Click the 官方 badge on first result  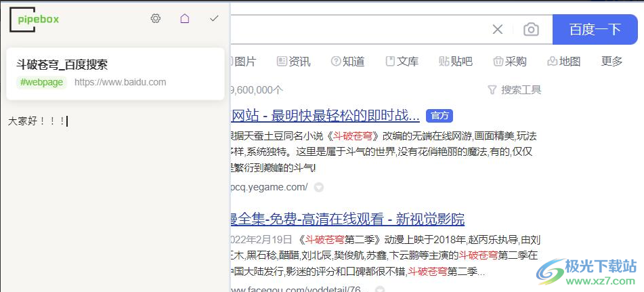[439, 116]
